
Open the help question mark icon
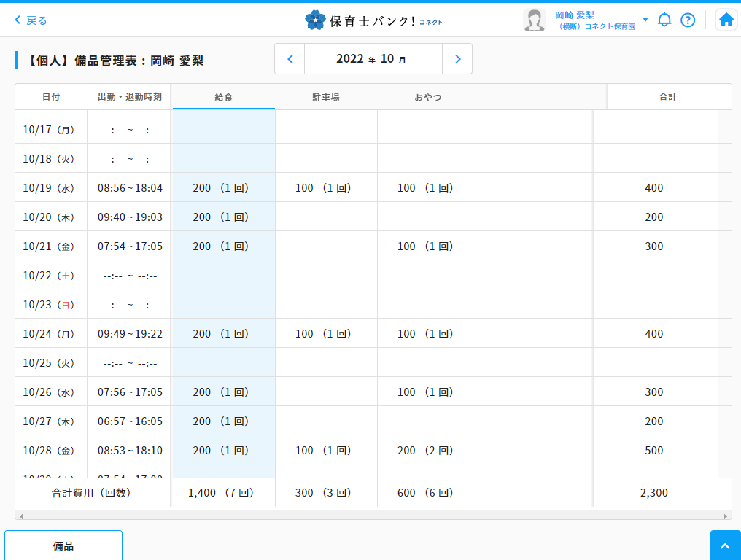[688, 20]
